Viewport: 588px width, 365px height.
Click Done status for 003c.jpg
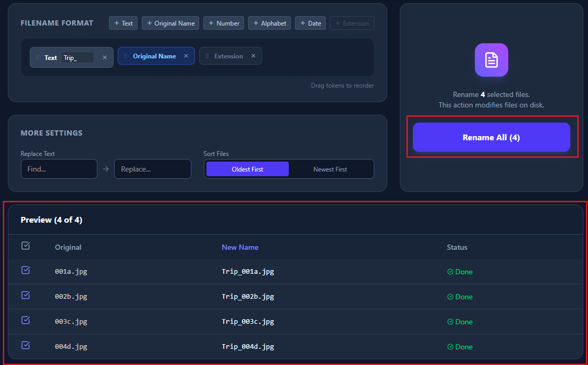point(460,322)
